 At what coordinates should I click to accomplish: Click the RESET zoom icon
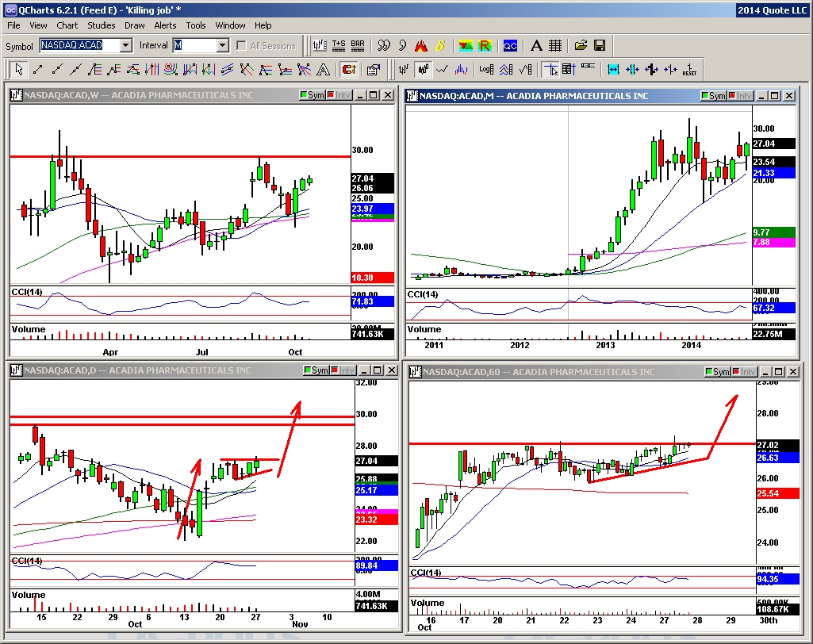coord(689,69)
